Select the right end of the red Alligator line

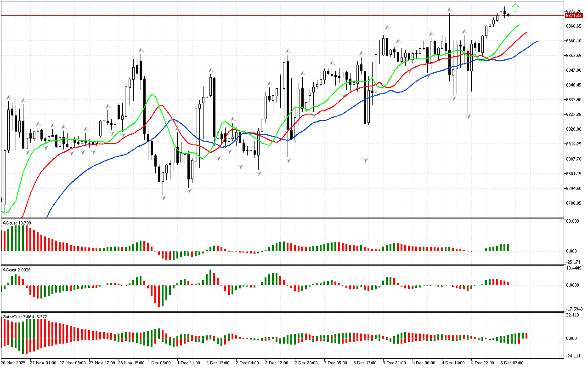(526, 33)
